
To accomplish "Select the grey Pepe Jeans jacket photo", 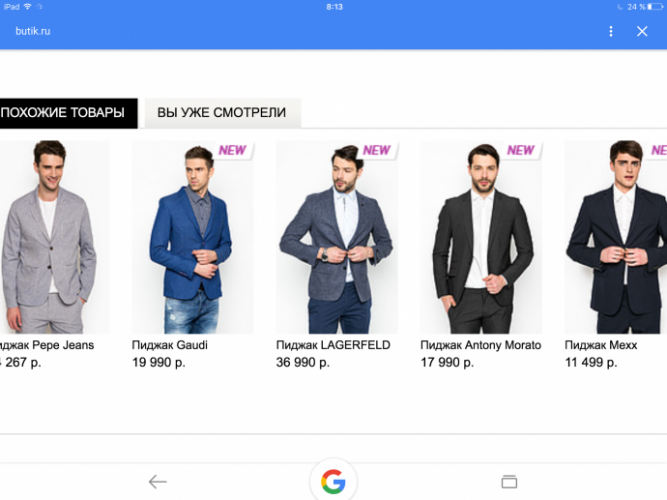I will point(54,237).
